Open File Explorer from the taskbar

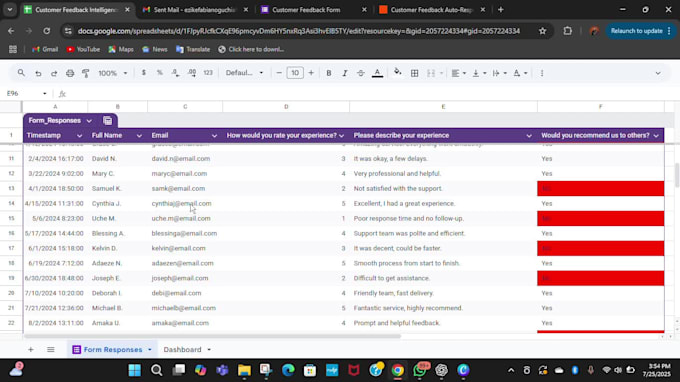coord(244,370)
